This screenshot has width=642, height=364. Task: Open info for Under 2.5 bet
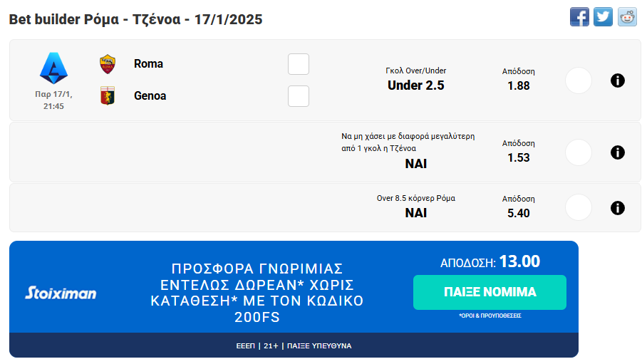618,80
